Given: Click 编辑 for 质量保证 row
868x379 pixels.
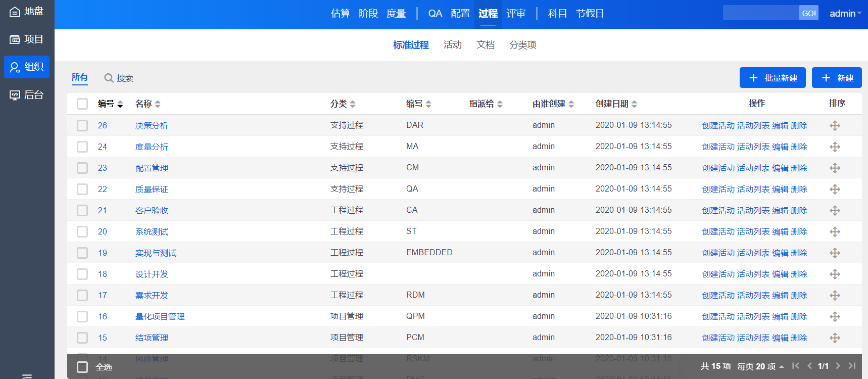Looking at the screenshot, I should [x=781, y=189].
